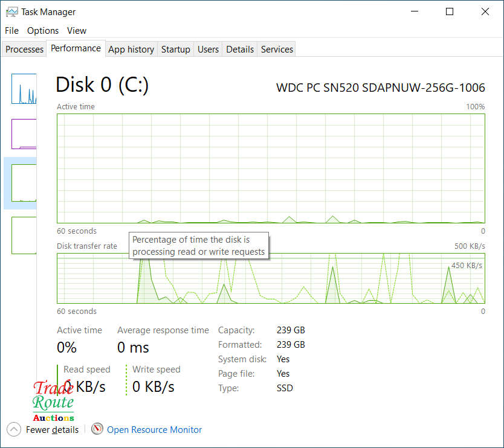Switch to the Processes tab
Viewport: 504px width, 448px height.
[25, 50]
